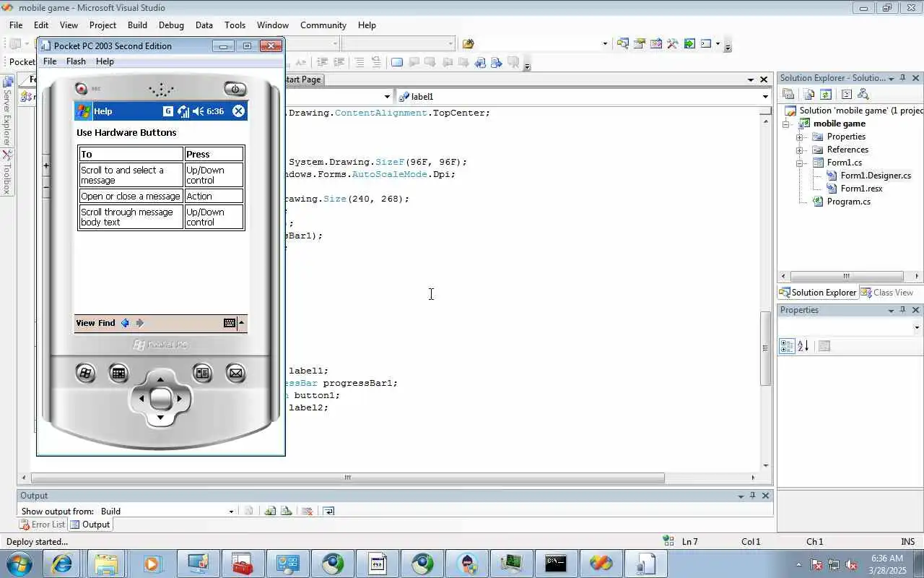
Task: Open the Debug menu
Action: tap(171, 25)
